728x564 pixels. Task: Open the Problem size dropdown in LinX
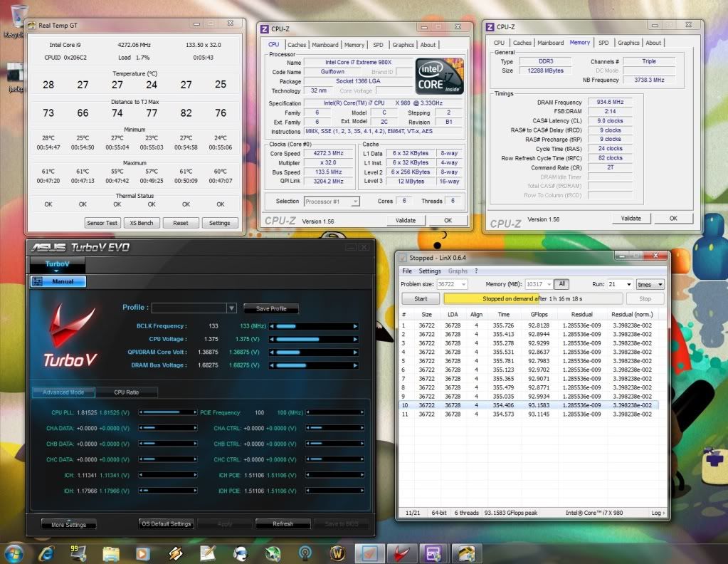pyautogui.click(x=463, y=284)
